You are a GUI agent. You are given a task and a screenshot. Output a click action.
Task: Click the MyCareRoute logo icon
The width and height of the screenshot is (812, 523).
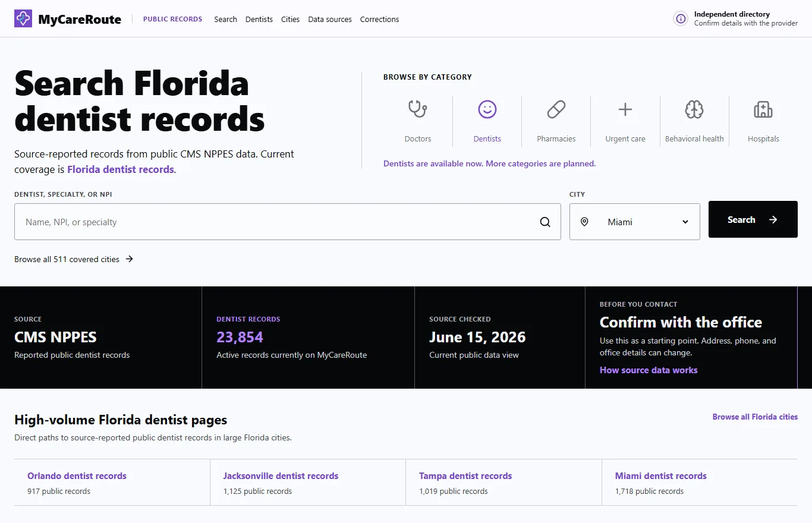(x=23, y=18)
